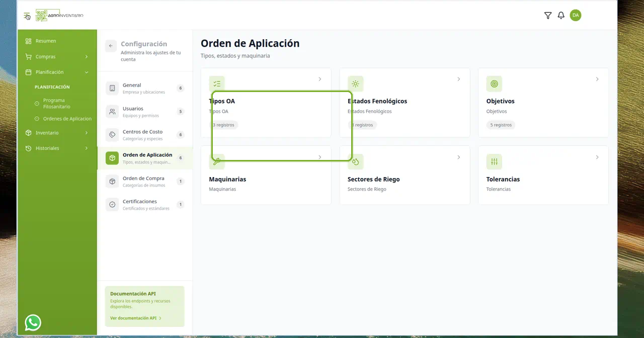Screen dimensions: 644x338
Task: Open the filter funnel icon
Action: [x=548, y=16]
